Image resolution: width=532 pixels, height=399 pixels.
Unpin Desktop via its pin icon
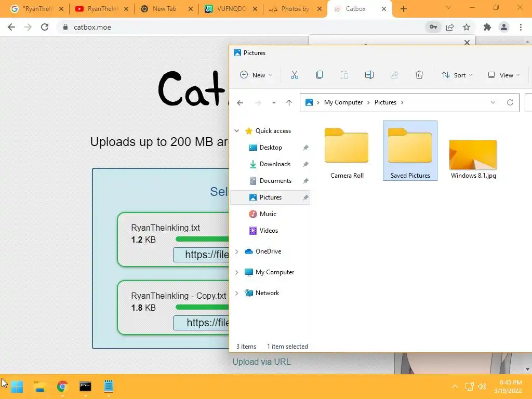pyautogui.click(x=305, y=148)
